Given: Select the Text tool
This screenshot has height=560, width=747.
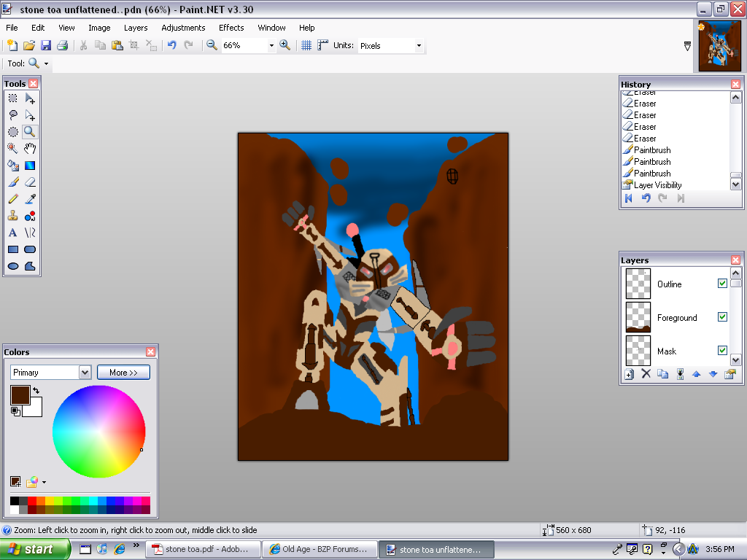Looking at the screenshot, I should click(12, 232).
